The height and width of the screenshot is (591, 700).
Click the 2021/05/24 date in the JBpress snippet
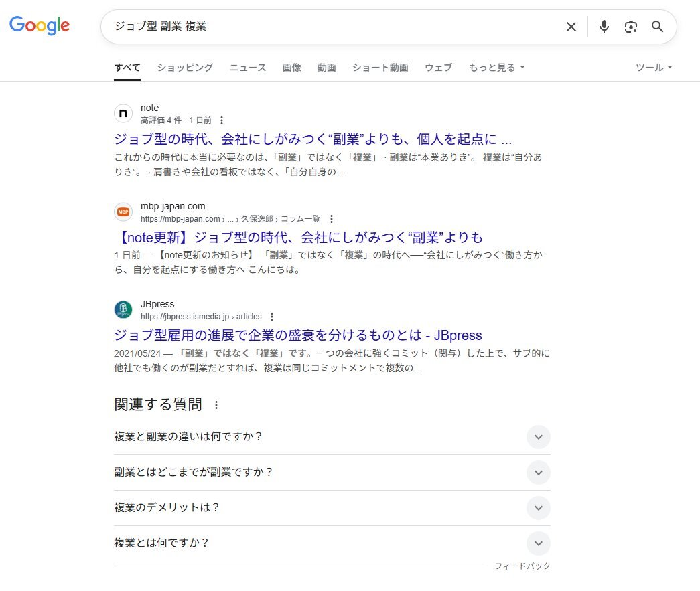click(x=137, y=353)
